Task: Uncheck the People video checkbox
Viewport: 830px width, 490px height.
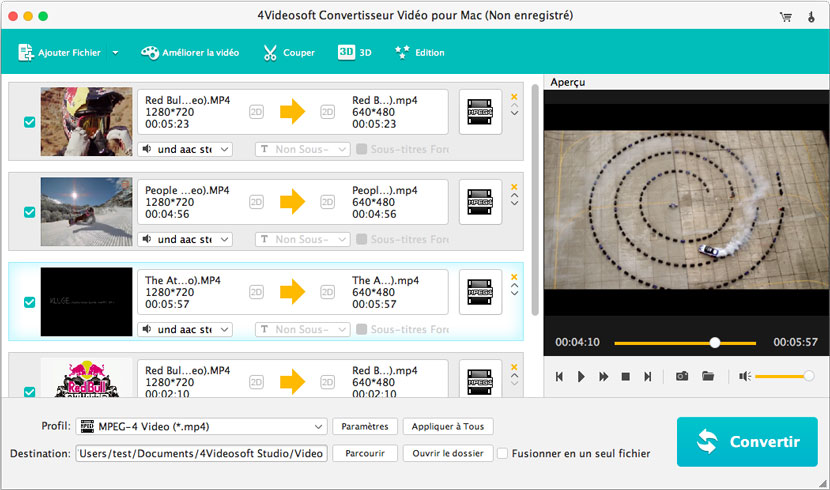Action: (29, 212)
